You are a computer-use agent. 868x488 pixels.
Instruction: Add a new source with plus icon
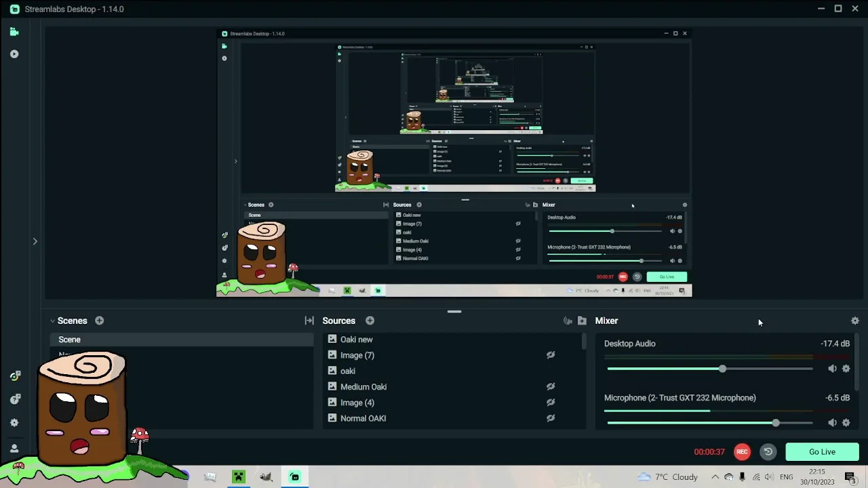click(x=370, y=321)
